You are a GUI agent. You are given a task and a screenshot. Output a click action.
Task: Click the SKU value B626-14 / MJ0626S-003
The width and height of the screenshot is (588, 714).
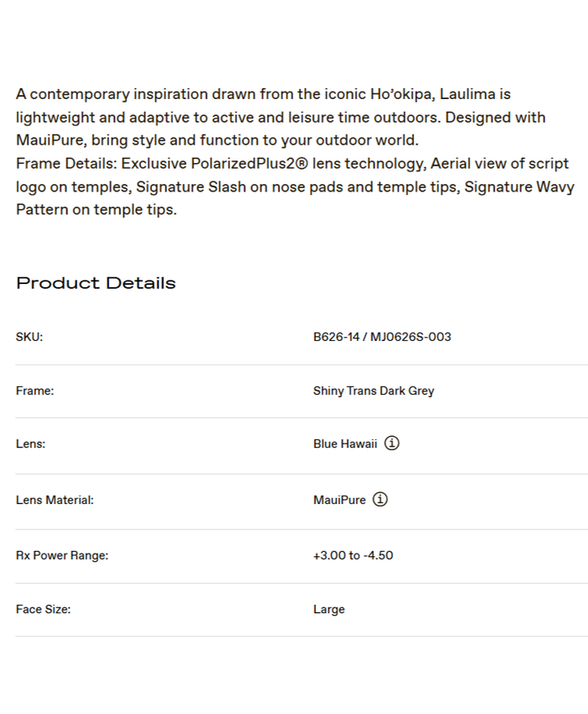(x=381, y=337)
